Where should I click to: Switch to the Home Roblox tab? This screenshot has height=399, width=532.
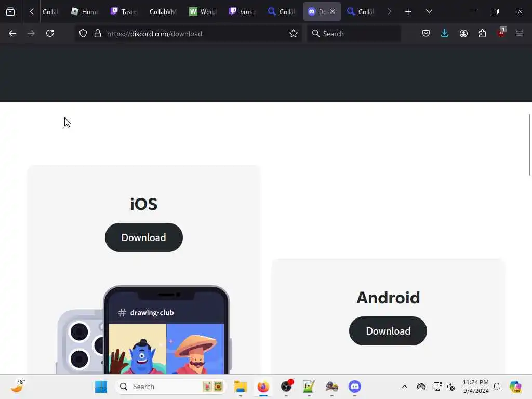tap(85, 12)
